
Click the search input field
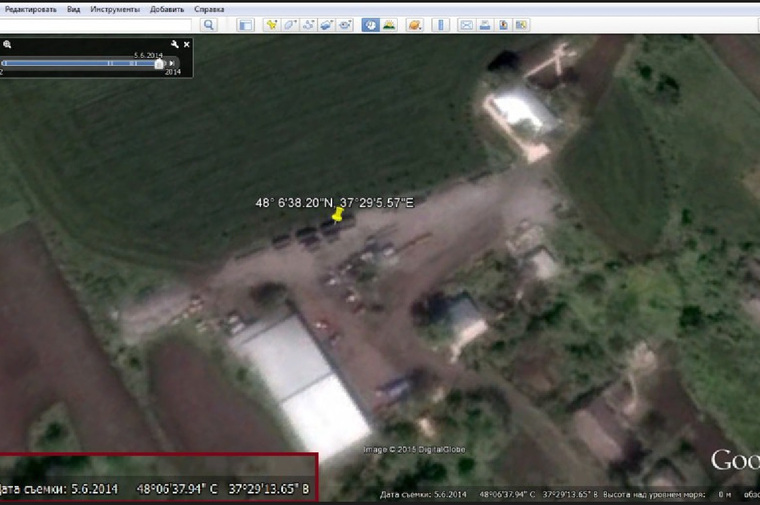(95, 25)
